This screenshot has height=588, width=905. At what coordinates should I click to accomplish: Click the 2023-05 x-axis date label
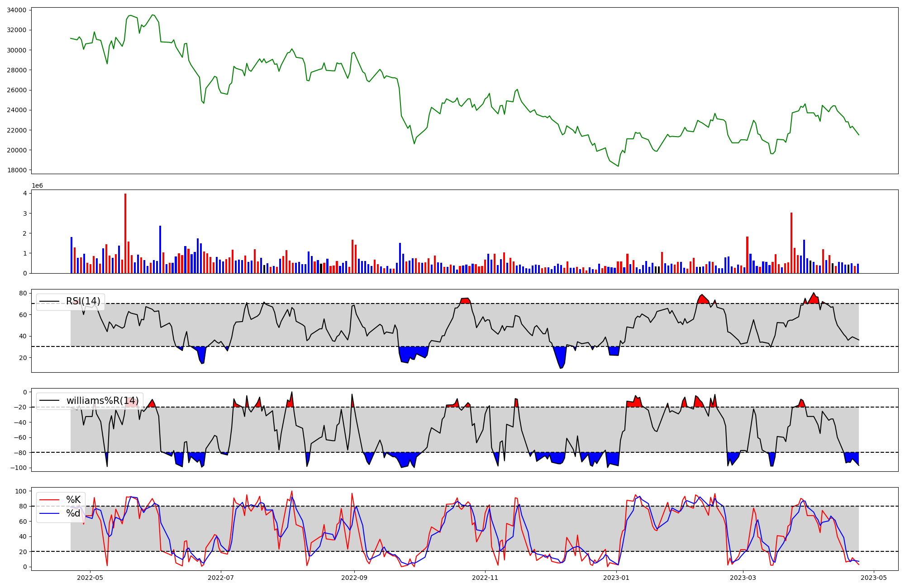pos(874,578)
